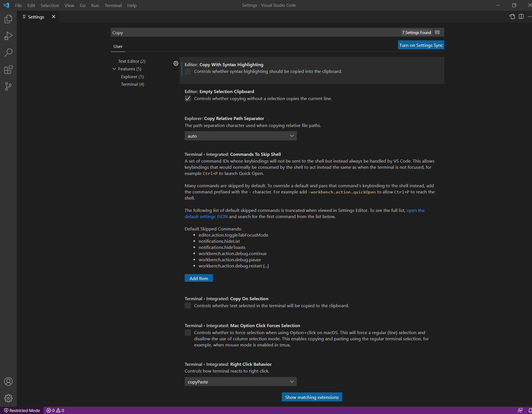This screenshot has width=532, height=414.
Task: Open the Run menu
Action: click(x=95, y=5)
